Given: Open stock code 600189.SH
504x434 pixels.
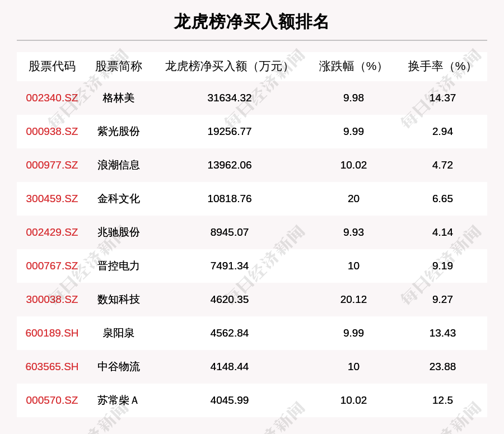Looking at the screenshot, I should click(x=52, y=333).
